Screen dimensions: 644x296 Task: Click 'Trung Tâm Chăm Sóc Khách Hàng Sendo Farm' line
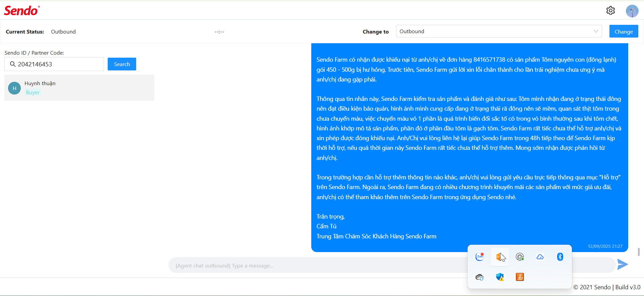pos(376,236)
